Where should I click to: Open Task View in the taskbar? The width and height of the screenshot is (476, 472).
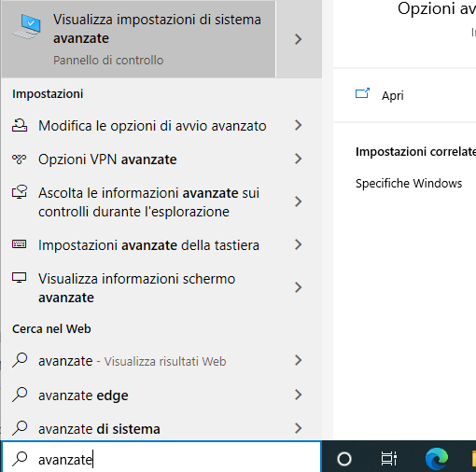point(389,458)
